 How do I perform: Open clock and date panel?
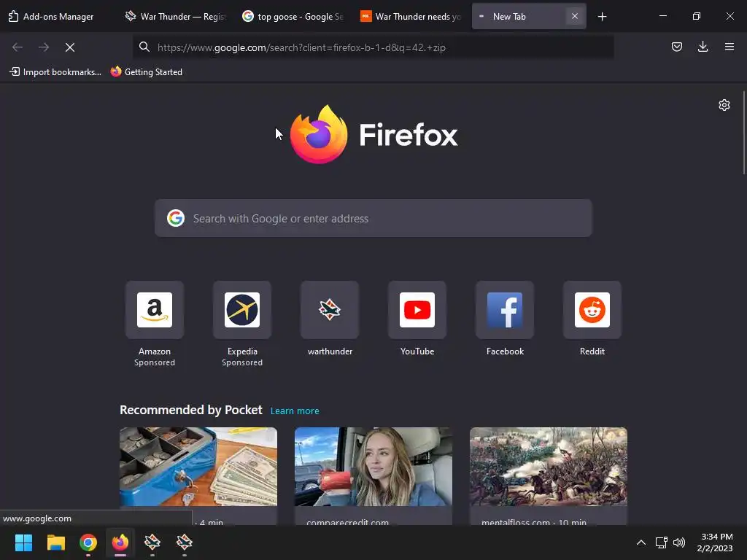[715, 542]
